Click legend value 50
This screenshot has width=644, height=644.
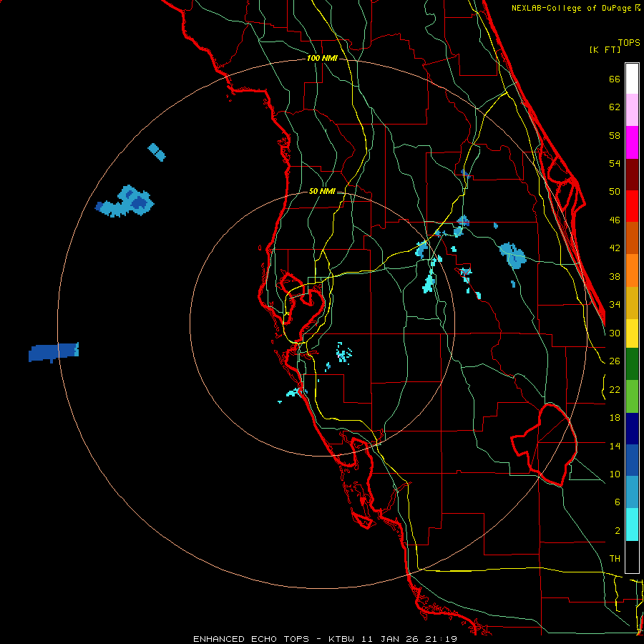point(615,191)
